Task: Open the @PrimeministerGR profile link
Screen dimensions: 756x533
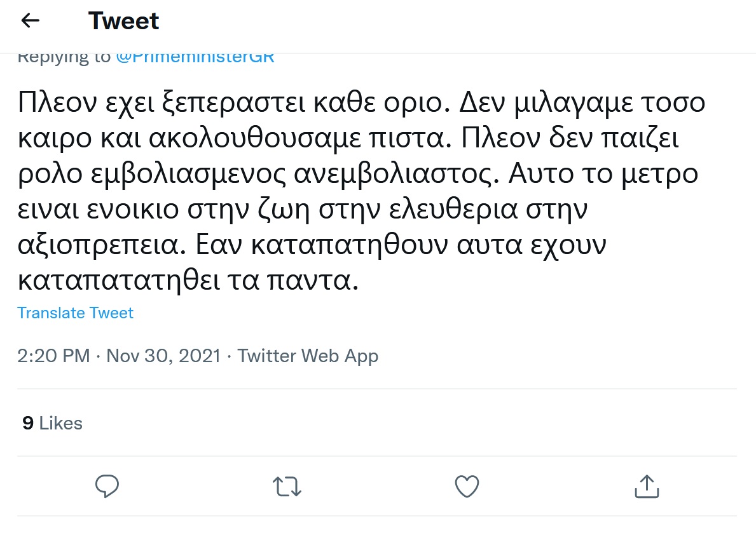Action: pyautogui.click(x=195, y=57)
